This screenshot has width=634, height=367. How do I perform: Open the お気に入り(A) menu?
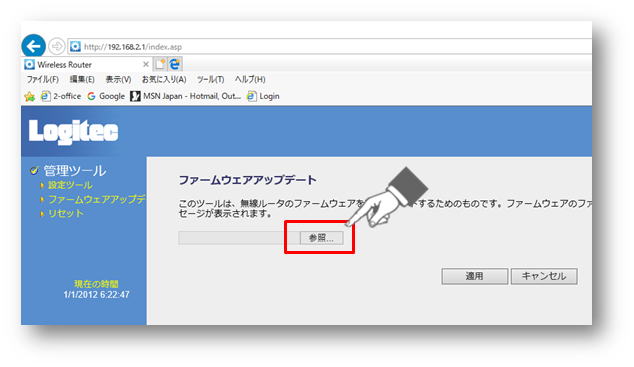pyautogui.click(x=164, y=80)
